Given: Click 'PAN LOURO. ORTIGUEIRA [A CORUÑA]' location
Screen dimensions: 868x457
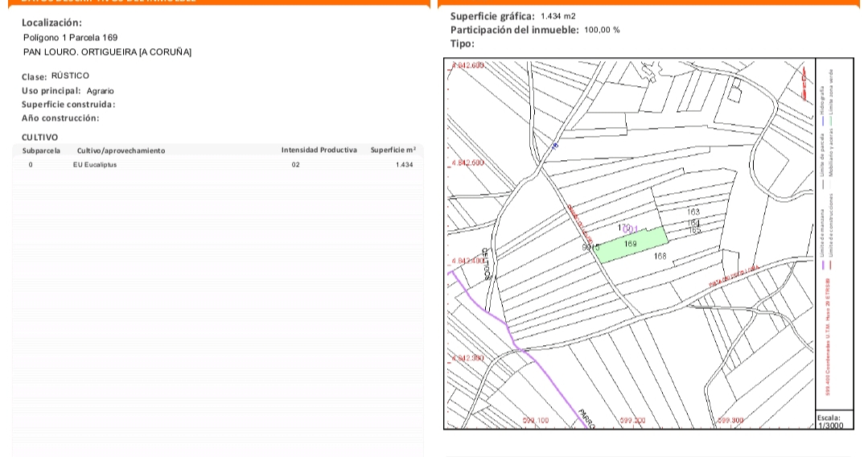Looking at the screenshot, I should (x=107, y=52).
